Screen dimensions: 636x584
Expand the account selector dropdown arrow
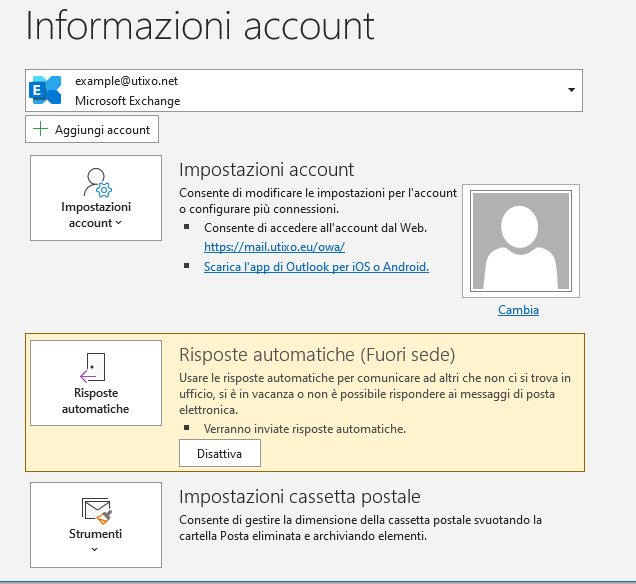pos(571,90)
